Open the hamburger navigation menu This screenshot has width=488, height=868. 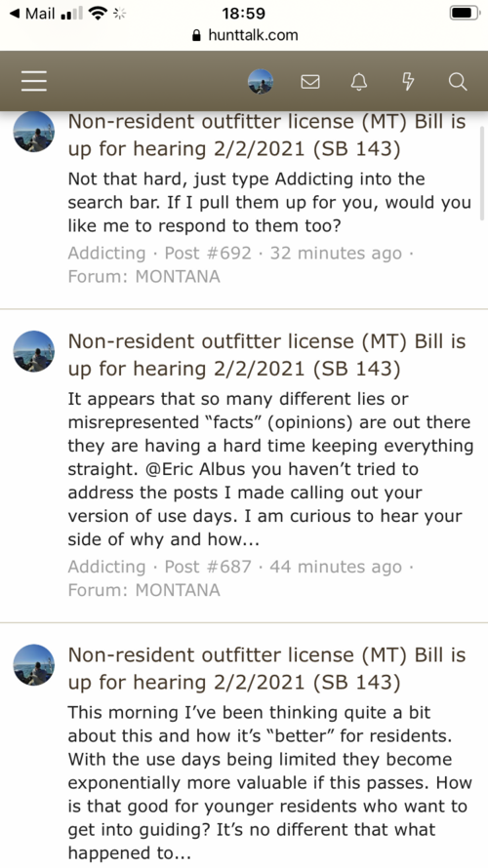pyautogui.click(x=34, y=82)
